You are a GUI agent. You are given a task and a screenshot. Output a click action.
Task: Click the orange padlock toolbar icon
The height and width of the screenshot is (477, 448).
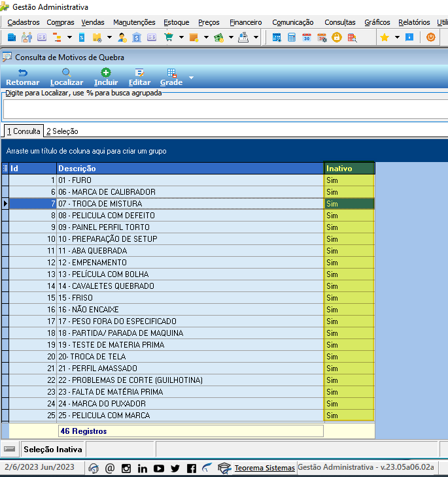click(x=337, y=38)
